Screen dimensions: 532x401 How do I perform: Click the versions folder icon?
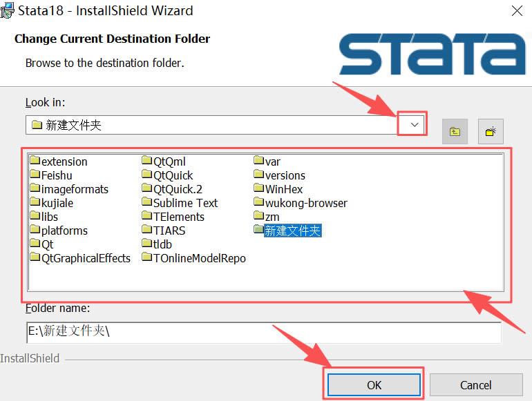(259, 175)
